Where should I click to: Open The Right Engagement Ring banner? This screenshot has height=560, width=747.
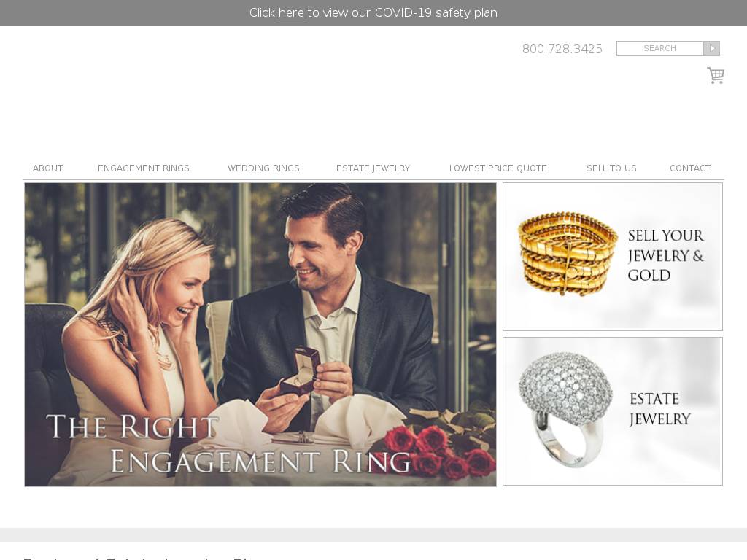point(260,335)
